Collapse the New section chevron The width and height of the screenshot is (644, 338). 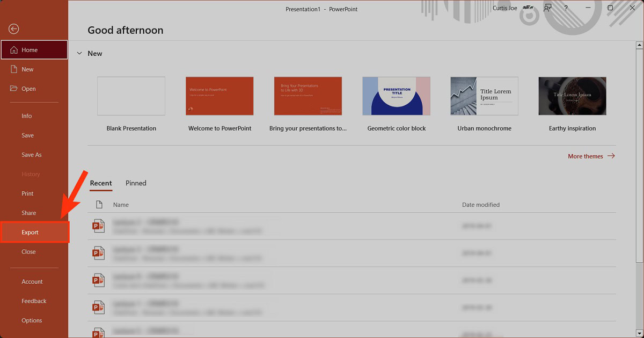(x=79, y=53)
